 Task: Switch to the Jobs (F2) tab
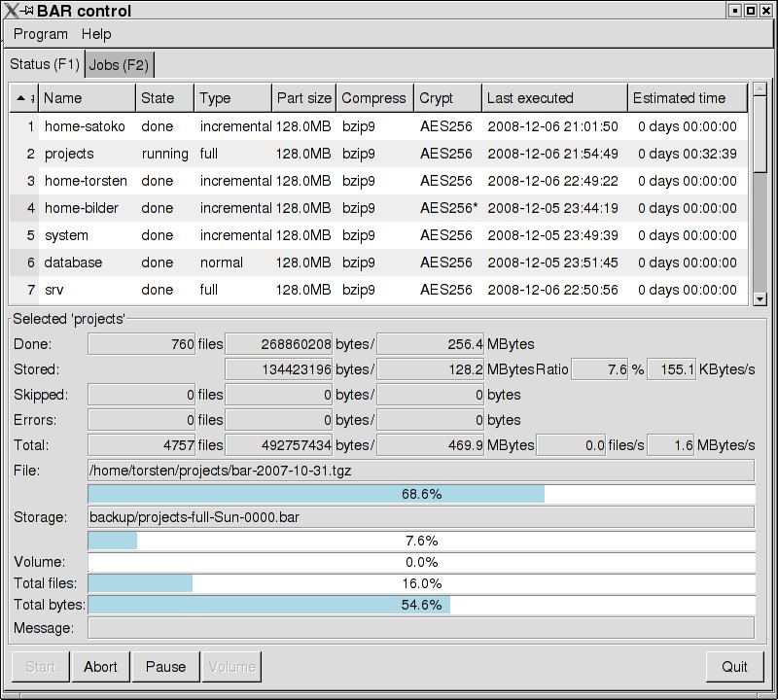coord(119,65)
